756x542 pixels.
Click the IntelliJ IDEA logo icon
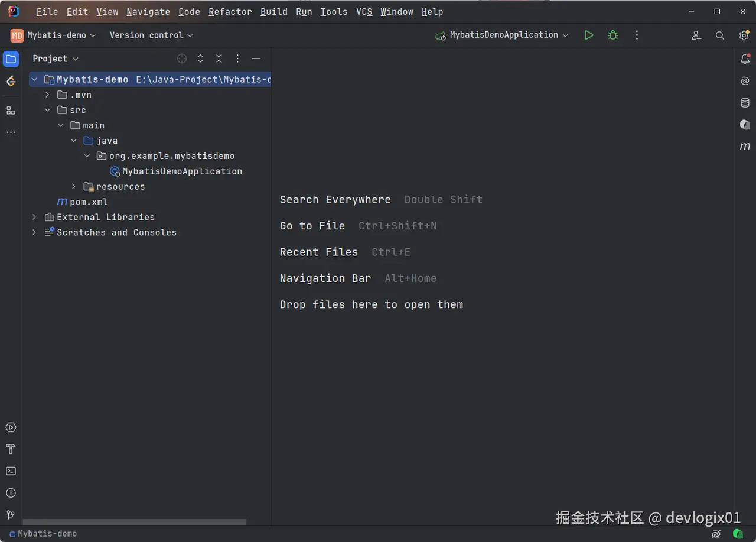(x=13, y=11)
